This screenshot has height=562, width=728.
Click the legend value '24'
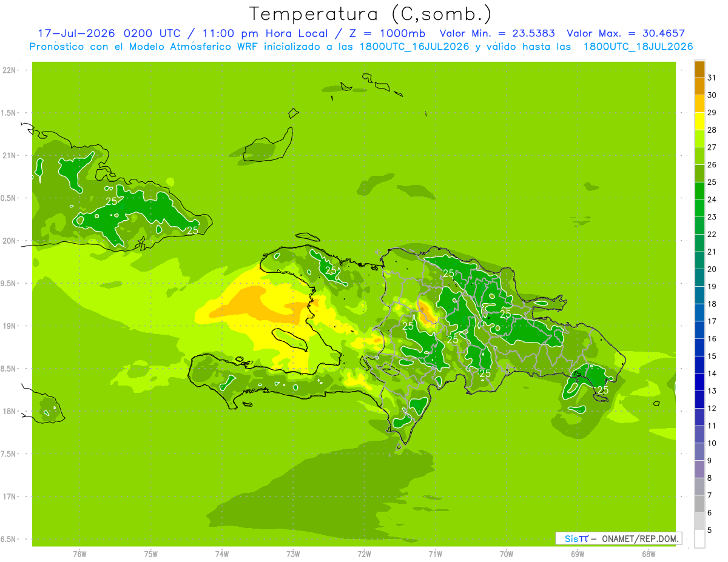[x=712, y=199]
